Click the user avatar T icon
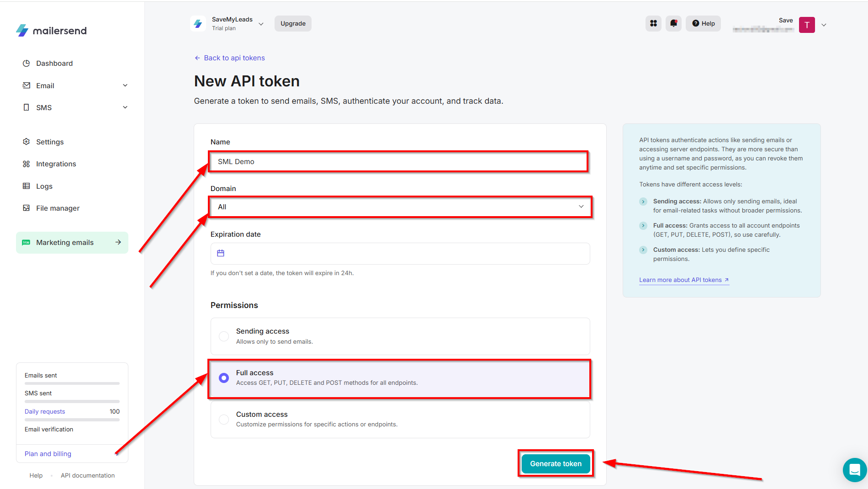The image size is (868, 489). click(807, 25)
